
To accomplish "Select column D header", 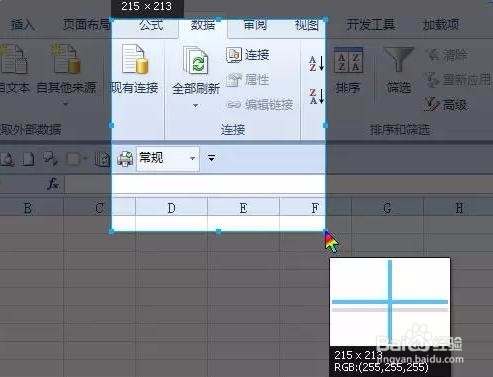I will (x=171, y=208).
